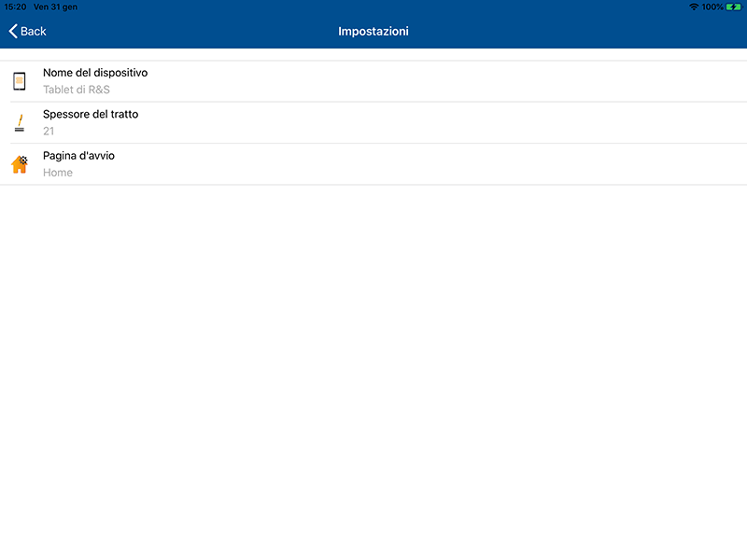This screenshot has width=747, height=560.
Task: Click the empty white area below settings list
Action: 373,373
